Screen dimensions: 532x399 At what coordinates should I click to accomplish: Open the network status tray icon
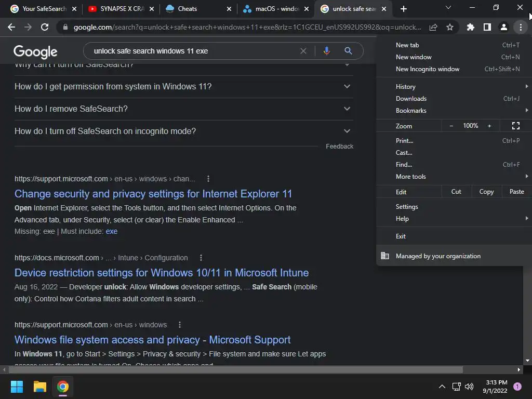[x=456, y=387]
